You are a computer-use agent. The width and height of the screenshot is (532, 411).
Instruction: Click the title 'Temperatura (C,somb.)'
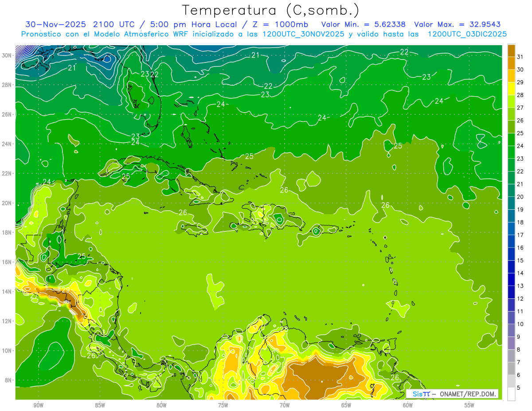coord(270,10)
